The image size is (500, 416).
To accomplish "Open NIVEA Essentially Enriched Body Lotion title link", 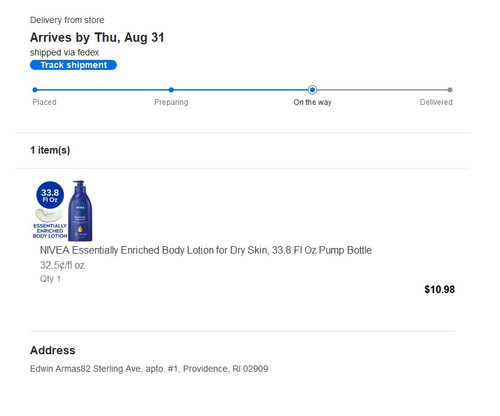I will pos(206,250).
